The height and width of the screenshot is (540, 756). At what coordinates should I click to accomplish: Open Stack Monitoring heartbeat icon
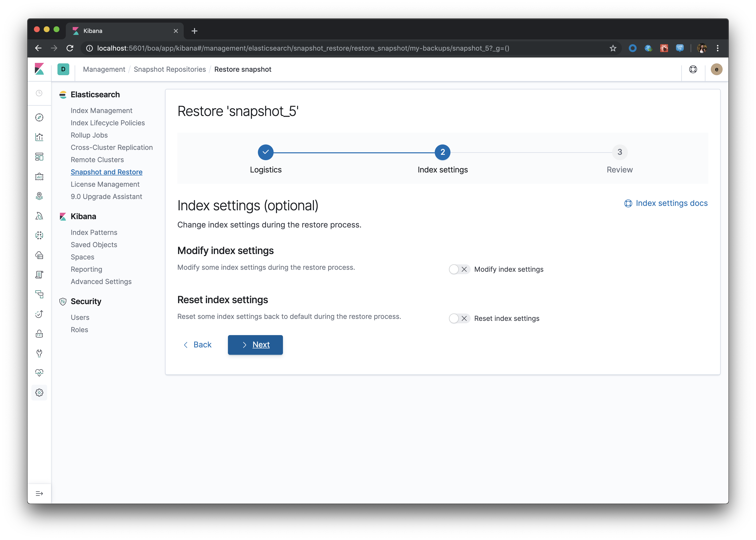(39, 373)
